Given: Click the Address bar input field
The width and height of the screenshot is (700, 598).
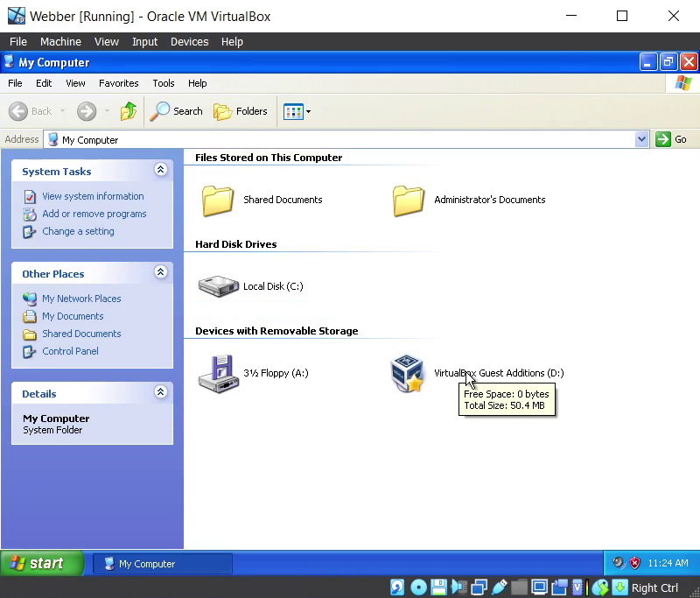Looking at the screenshot, I should [x=341, y=139].
